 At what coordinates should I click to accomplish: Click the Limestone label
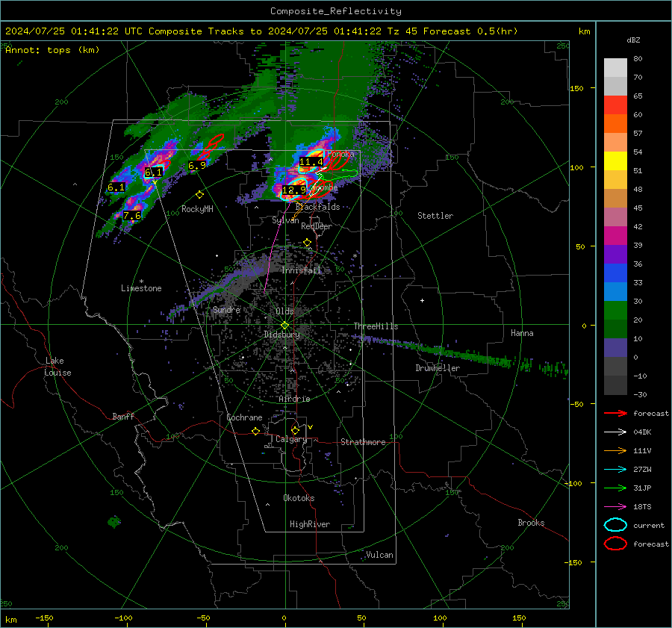click(141, 288)
